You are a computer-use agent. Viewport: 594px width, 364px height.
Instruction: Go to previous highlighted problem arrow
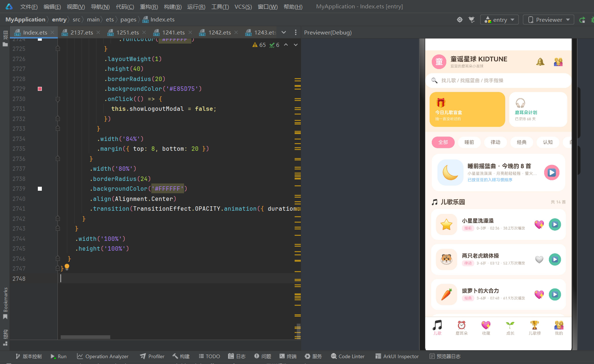[286, 45]
